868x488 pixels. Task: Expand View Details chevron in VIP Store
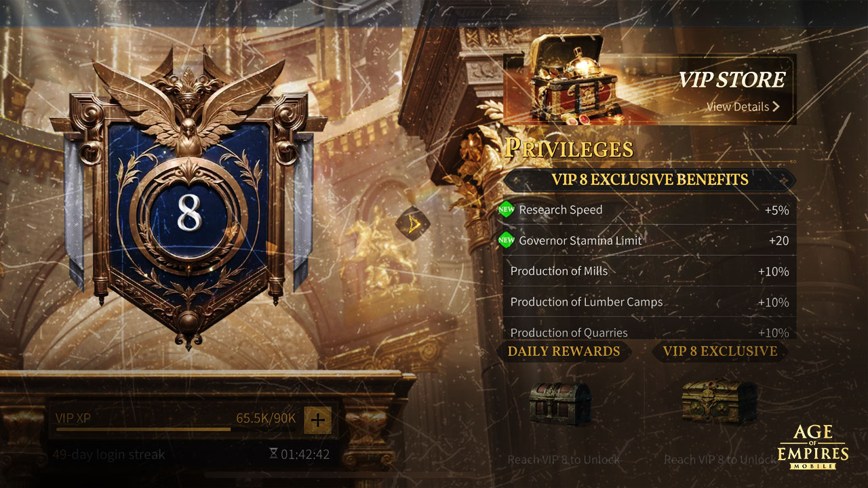(x=775, y=106)
